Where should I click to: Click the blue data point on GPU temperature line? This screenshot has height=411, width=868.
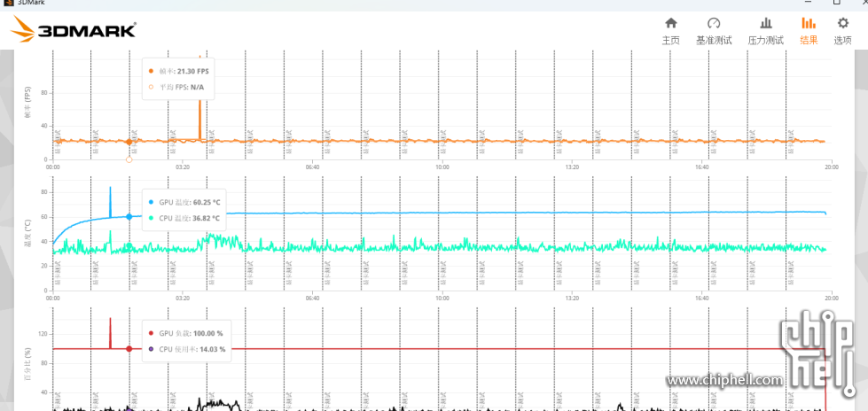[129, 216]
